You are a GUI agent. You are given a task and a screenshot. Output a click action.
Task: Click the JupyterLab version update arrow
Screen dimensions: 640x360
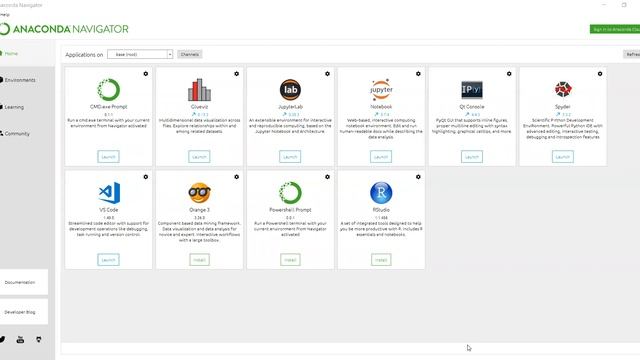[284, 115]
